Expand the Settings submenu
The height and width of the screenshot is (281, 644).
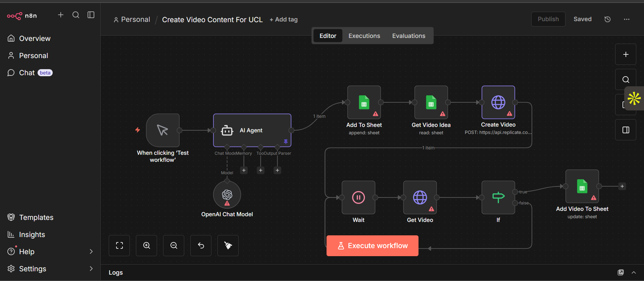click(91, 269)
